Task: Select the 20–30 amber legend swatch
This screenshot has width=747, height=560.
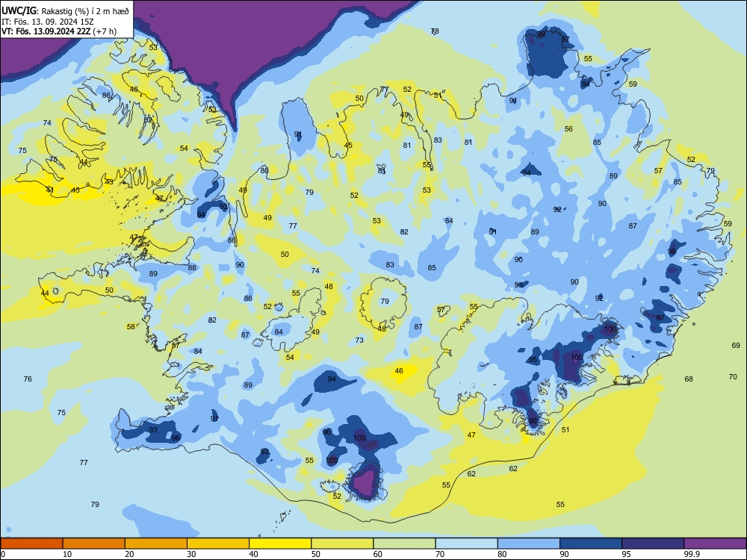Action: pyautogui.click(x=156, y=544)
